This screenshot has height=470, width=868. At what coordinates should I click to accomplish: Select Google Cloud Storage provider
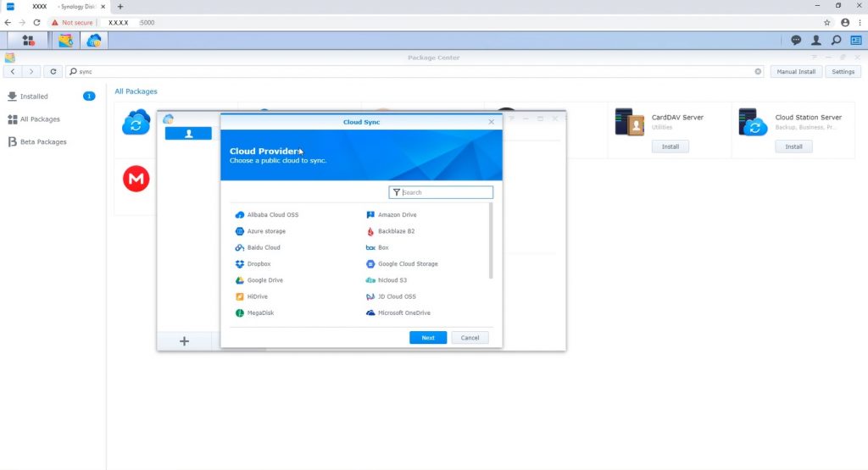tap(402, 263)
